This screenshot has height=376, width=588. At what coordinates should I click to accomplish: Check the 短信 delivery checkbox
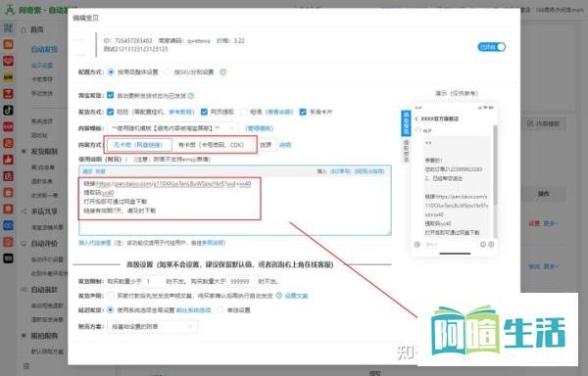click(x=244, y=112)
